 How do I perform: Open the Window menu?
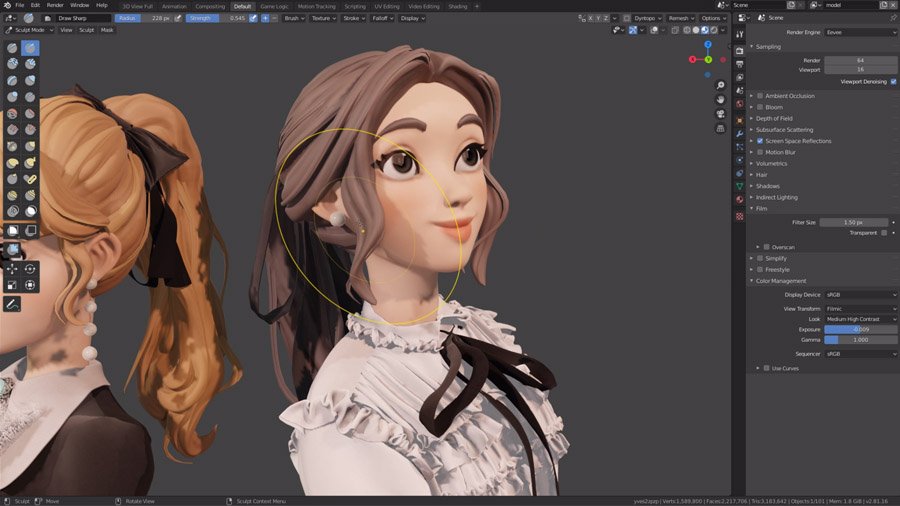(80, 5)
